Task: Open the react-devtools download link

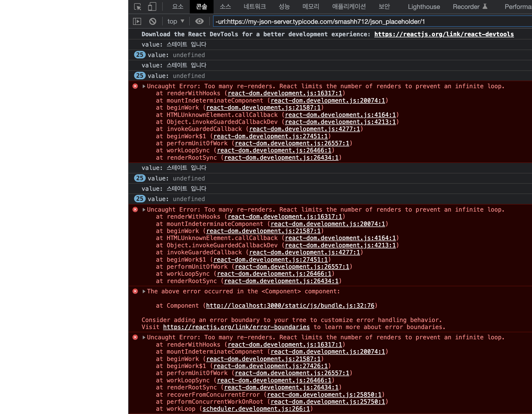Action: [444, 34]
